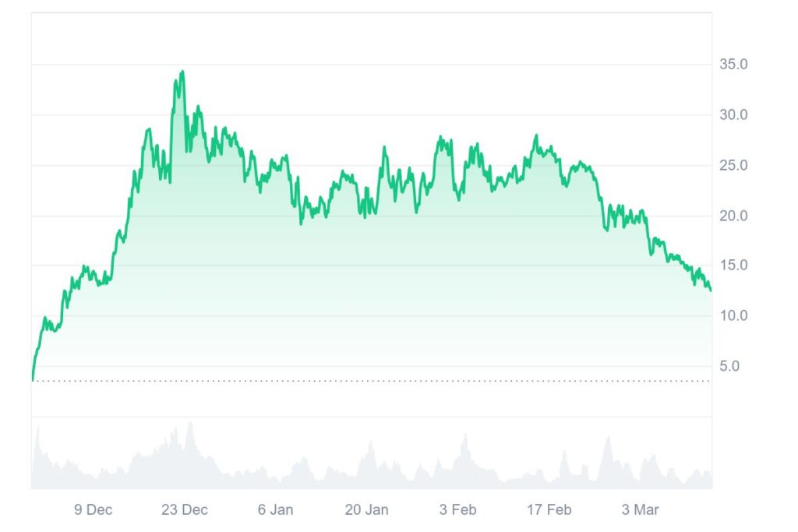The image size is (798, 532).
Task: Click the starting point of the price line
Action: [x=33, y=379]
